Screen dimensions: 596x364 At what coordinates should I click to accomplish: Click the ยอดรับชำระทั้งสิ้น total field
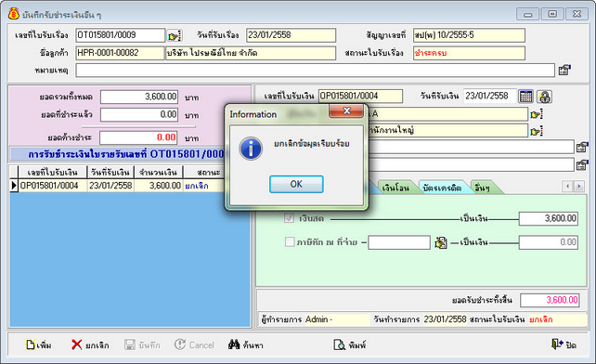click(550, 300)
